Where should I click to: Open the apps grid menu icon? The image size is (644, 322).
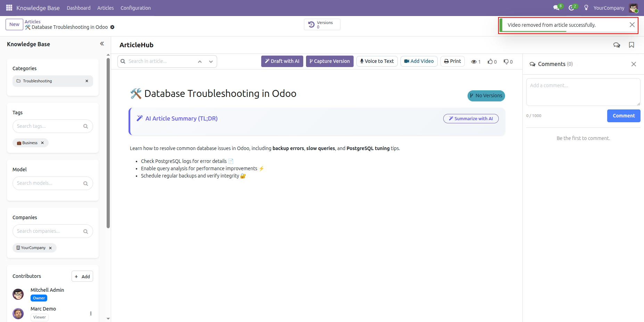[9, 8]
